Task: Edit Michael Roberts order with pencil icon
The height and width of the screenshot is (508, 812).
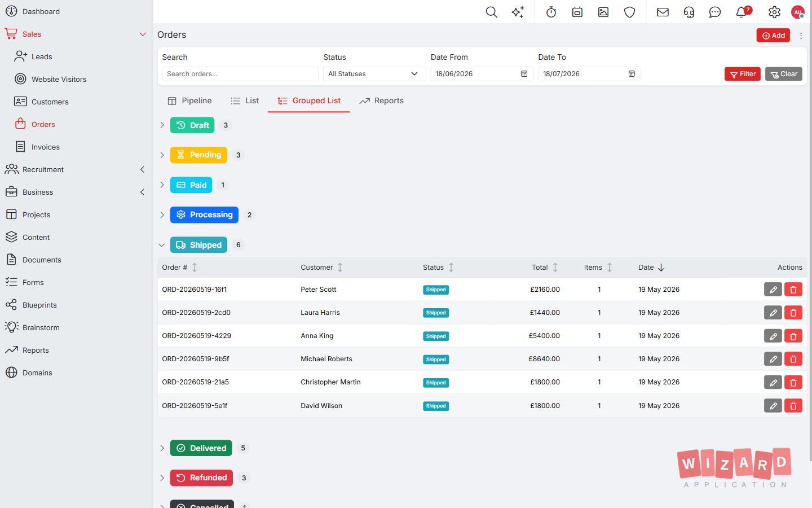Action: (x=773, y=359)
